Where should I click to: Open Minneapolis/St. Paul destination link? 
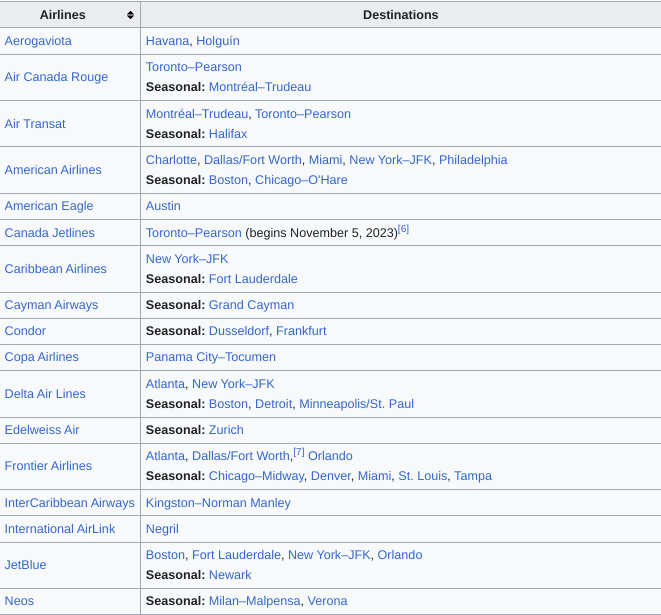point(356,404)
